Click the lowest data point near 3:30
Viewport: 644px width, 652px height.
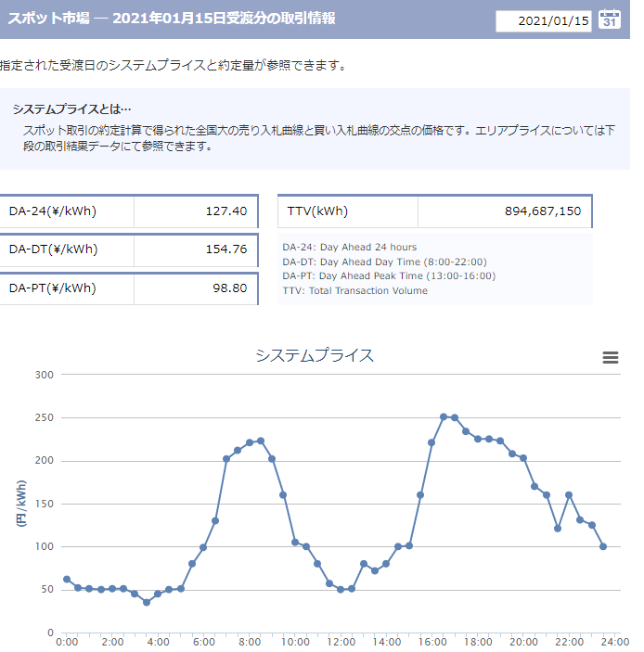click(x=147, y=602)
